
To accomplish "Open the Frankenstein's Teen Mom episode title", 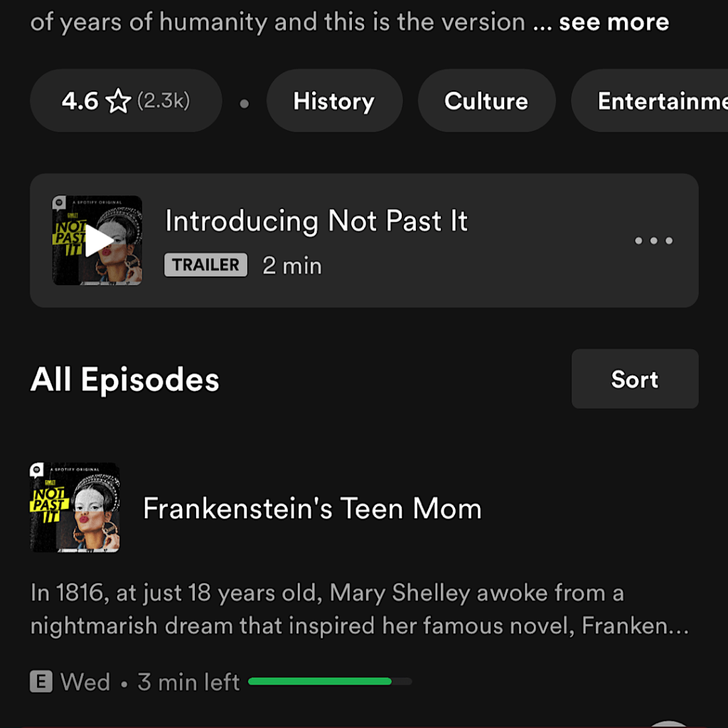I will click(x=312, y=508).
